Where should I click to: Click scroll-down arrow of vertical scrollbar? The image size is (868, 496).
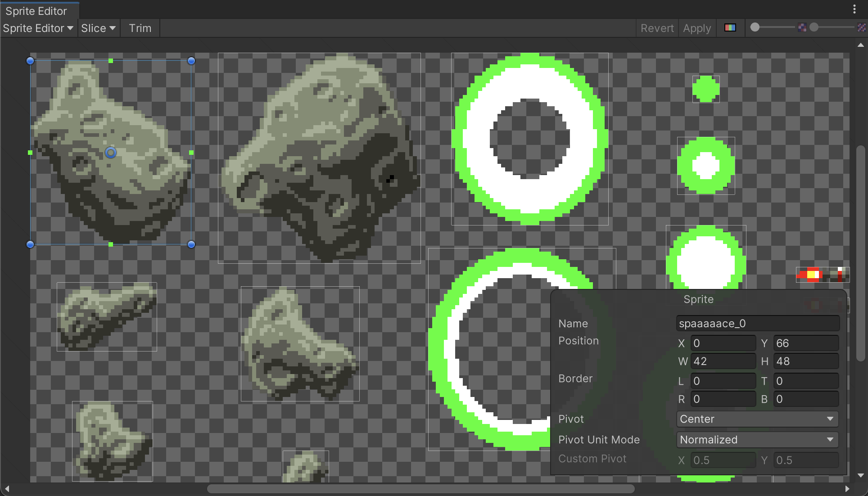coord(860,475)
